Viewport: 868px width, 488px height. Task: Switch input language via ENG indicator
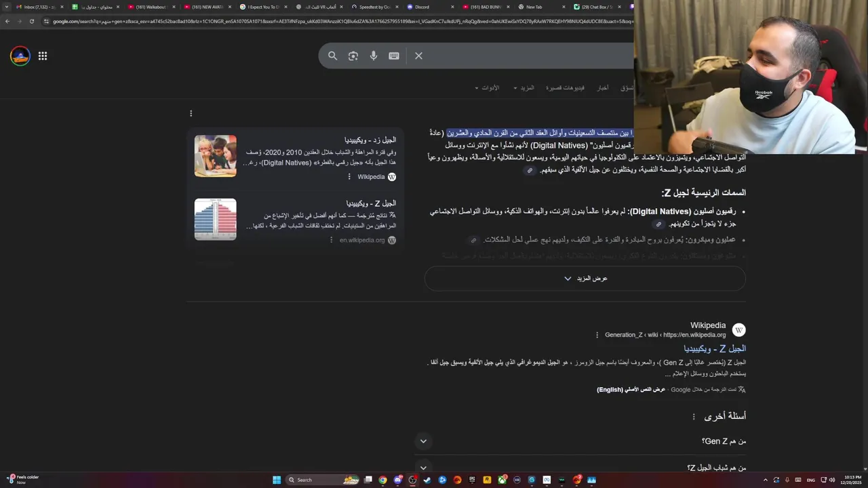[x=810, y=480]
